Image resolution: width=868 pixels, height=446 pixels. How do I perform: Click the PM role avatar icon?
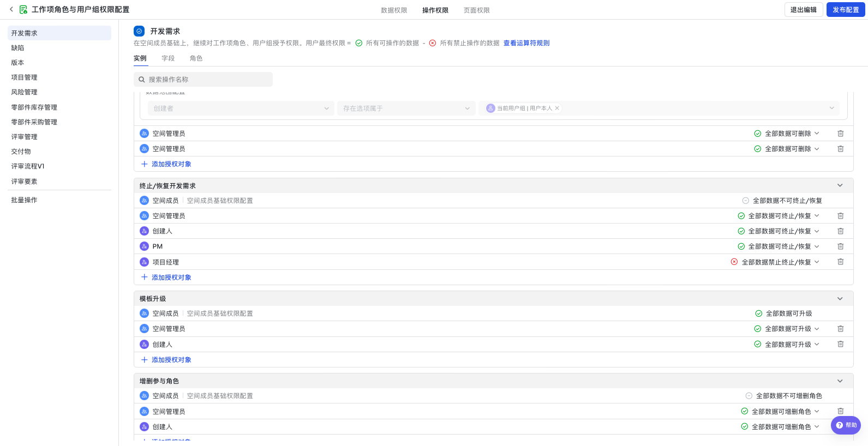(144, 246)
